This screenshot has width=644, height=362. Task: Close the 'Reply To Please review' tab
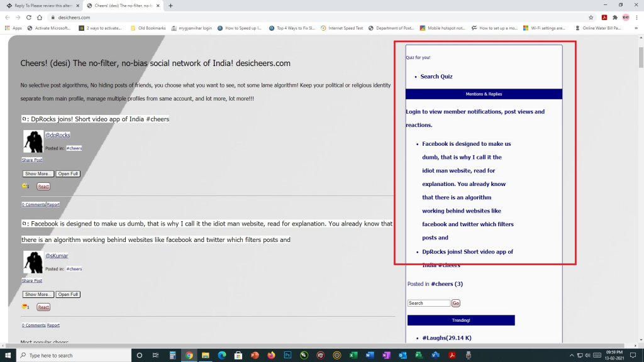coord(77,6)
